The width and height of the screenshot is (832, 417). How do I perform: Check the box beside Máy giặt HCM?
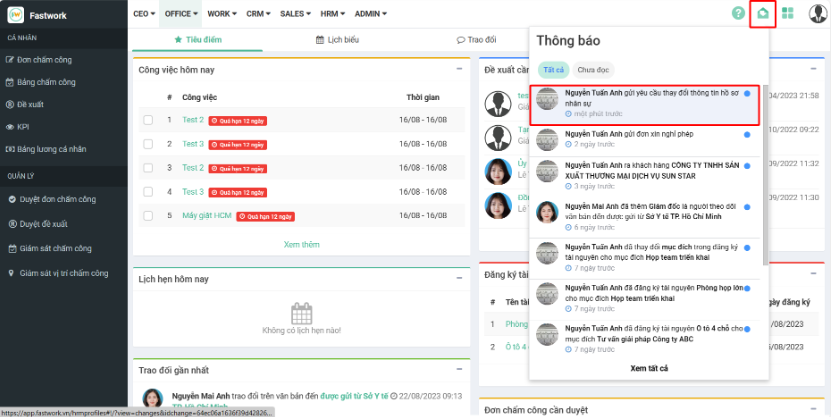click(x=148, y=216)
